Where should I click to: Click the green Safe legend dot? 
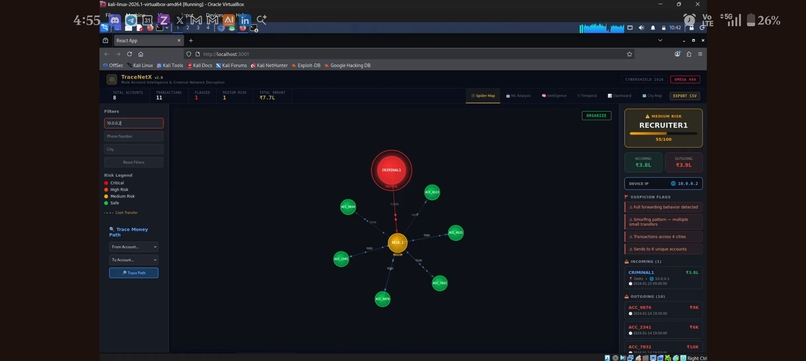(106, 203)
